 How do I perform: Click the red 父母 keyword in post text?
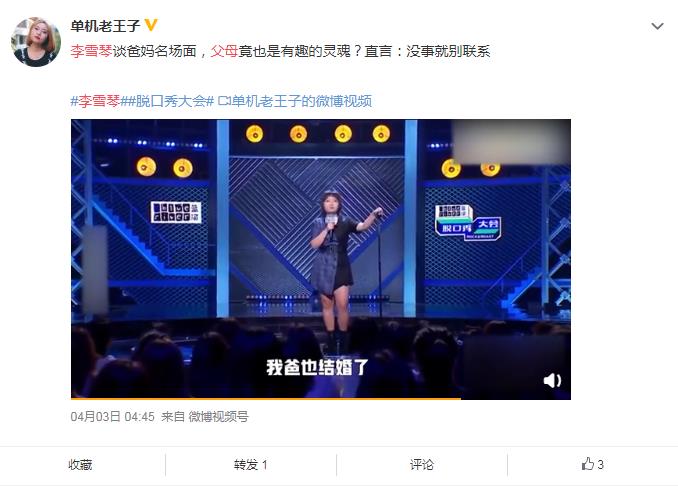click(x=224, y=51)
